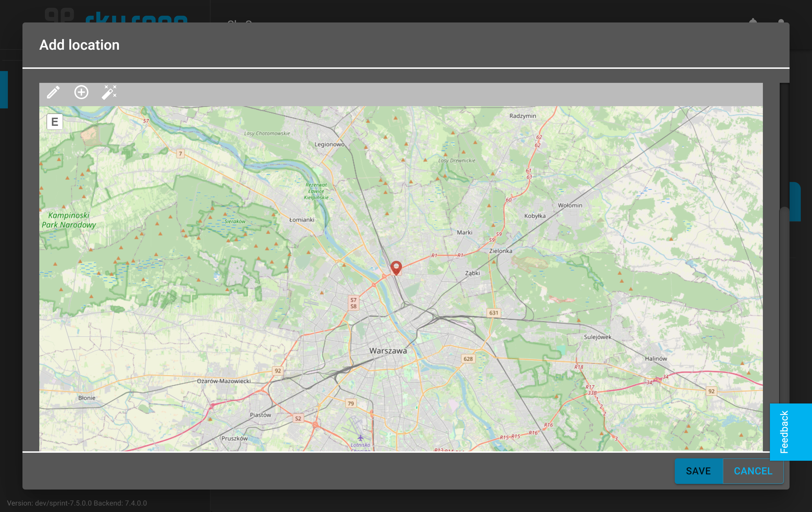Viewport: 812px width, 512px height.
Task: Save the new location
Action: pos(698,471)
